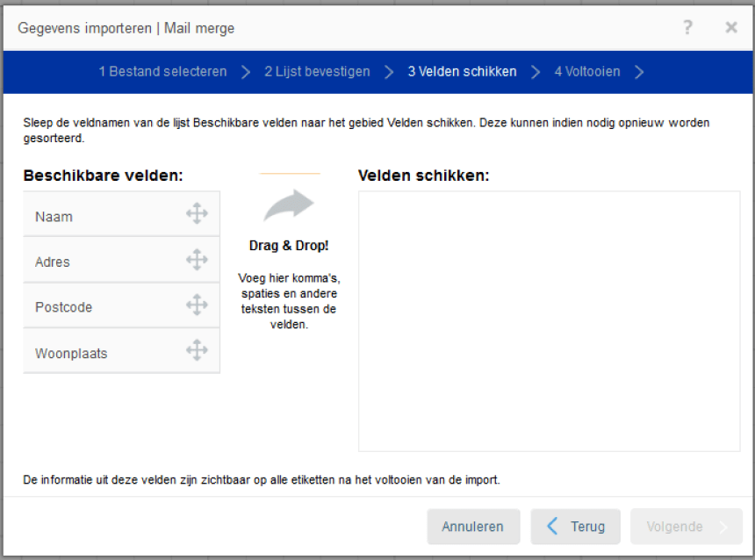The width and height of the screenshot is (755, 560).
Task: Click the chevron after Bestand selecteren step
Action: point(246,72)
